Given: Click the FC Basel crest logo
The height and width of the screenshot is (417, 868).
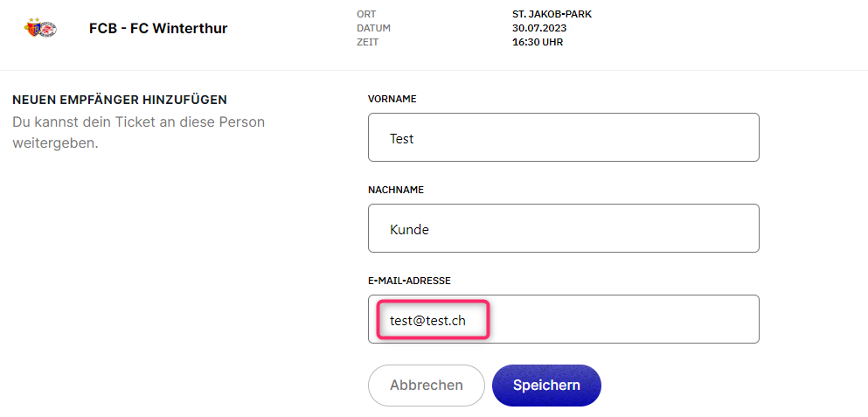Looking at the screenshot, I should (33, 28).
